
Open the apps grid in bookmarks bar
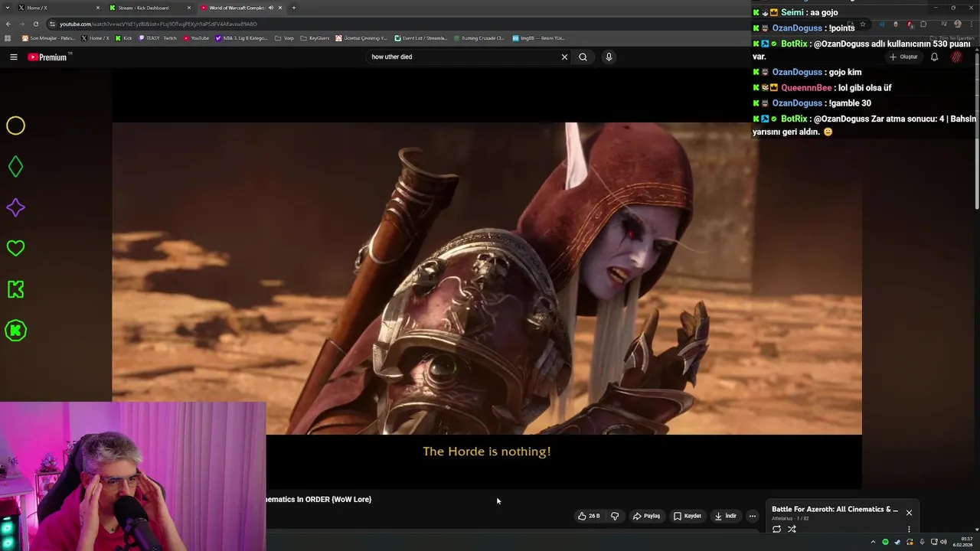click(x=8, y=37)
